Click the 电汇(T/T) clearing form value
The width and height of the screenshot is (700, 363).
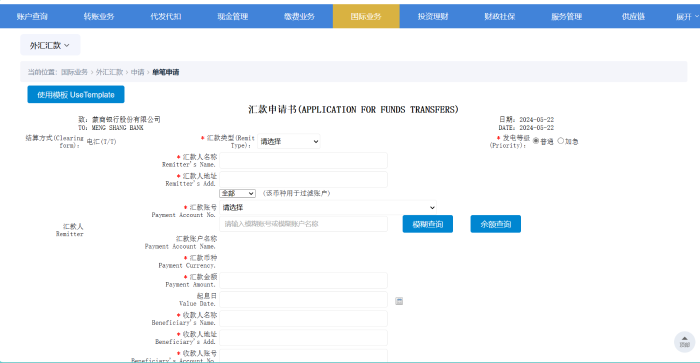click(101, 142)
